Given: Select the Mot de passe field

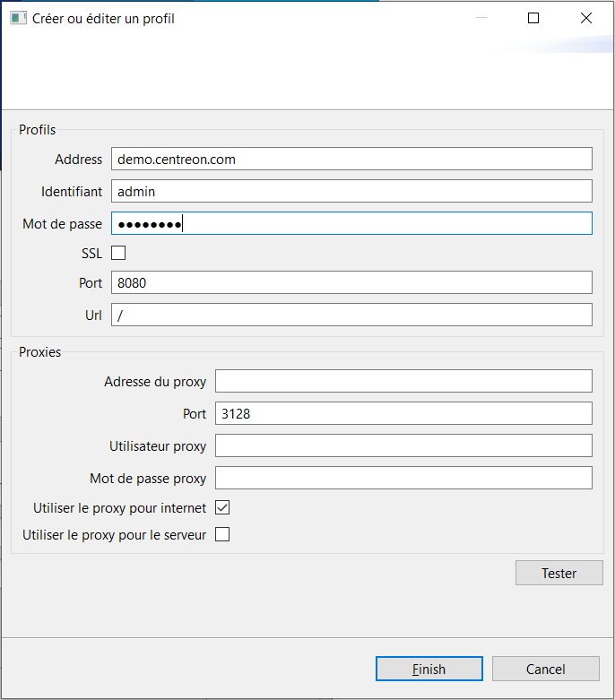Looking at the screenshot, I should tap(351, 223).
